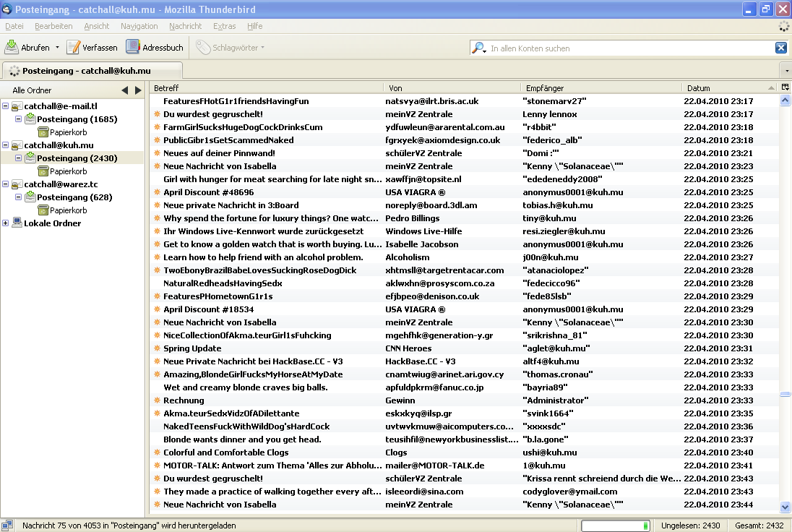Select 'Ihr Windows Live-Kennwort wurde zurückgesetzt' message
792x532 pixels.
pyautogui.click(x=465, y=231)
